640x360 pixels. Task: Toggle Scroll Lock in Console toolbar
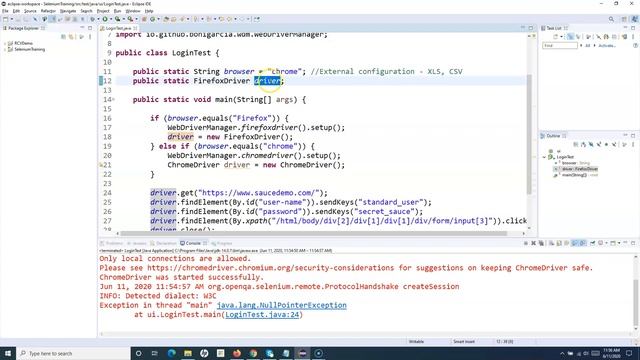click(559, 243)
